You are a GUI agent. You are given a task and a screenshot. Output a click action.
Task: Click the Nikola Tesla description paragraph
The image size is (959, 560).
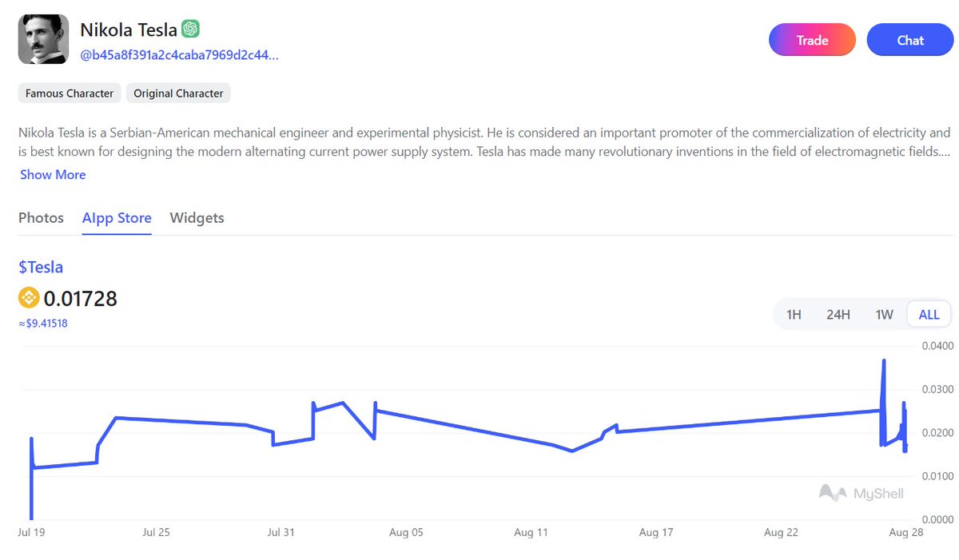coord(484,141)
